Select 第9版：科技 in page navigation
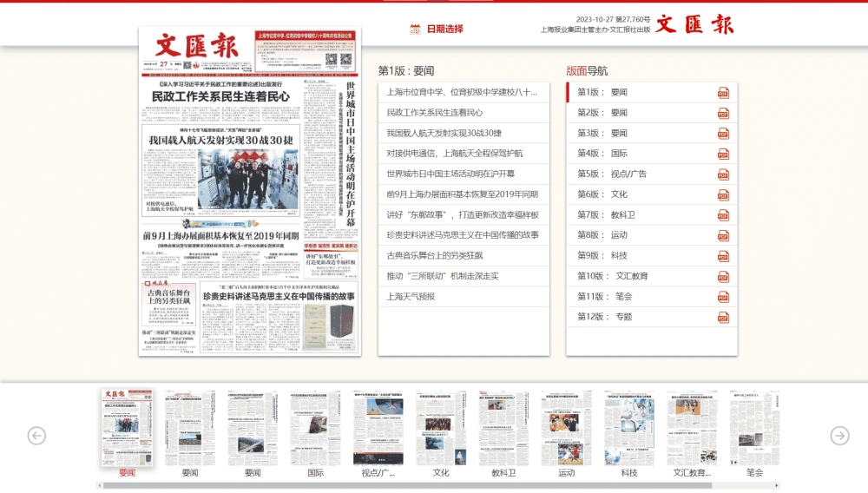The image size is (868, 493). pyautogui.click(x=602, y=256)
